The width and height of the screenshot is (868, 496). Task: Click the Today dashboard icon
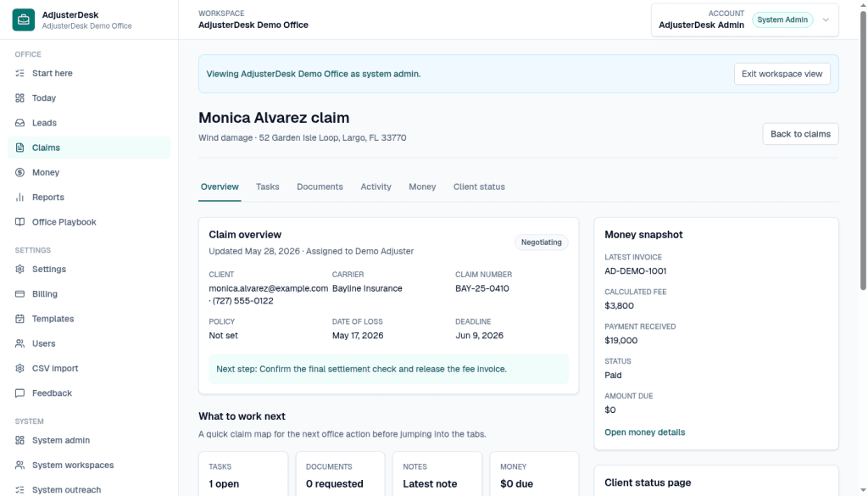[x=20, y=98]
